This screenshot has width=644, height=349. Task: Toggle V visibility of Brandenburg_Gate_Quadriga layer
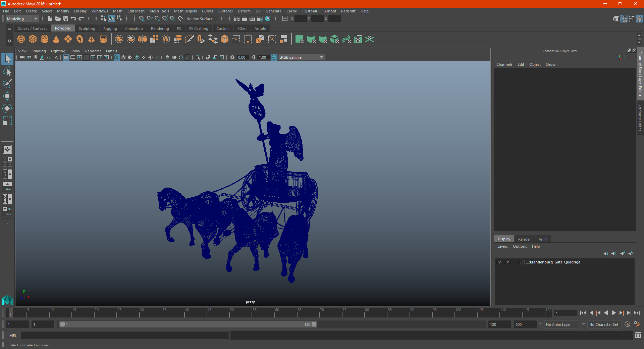[499, 262]
